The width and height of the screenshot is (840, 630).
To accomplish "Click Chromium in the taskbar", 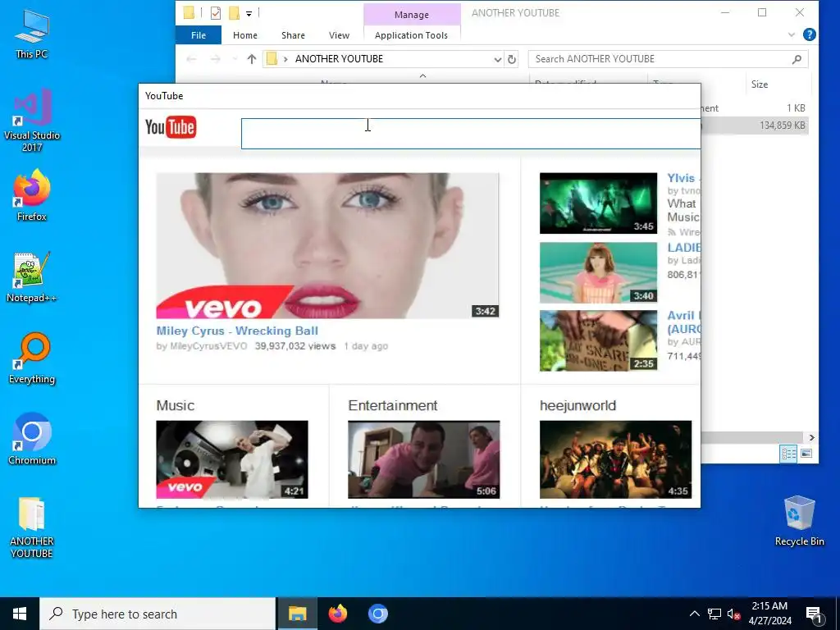I will coord(377,614).
